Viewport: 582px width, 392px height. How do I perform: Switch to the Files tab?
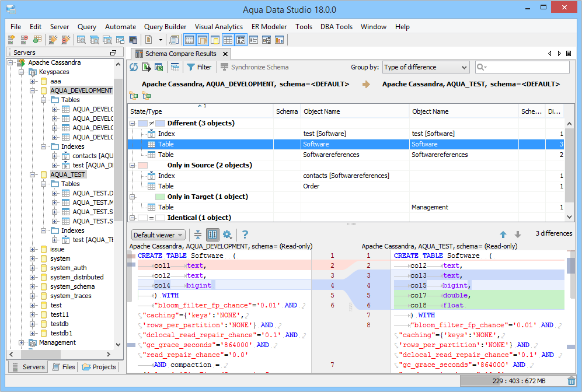coord(64,367)
